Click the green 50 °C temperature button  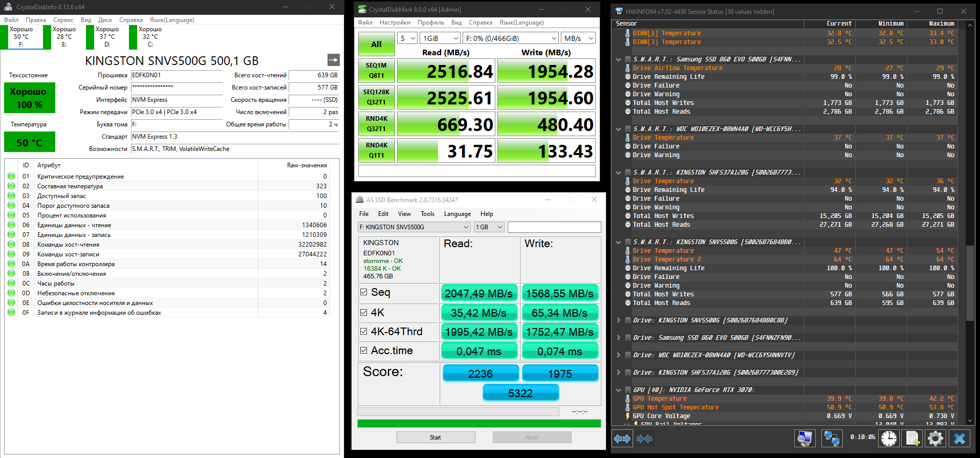pos(29,142)
